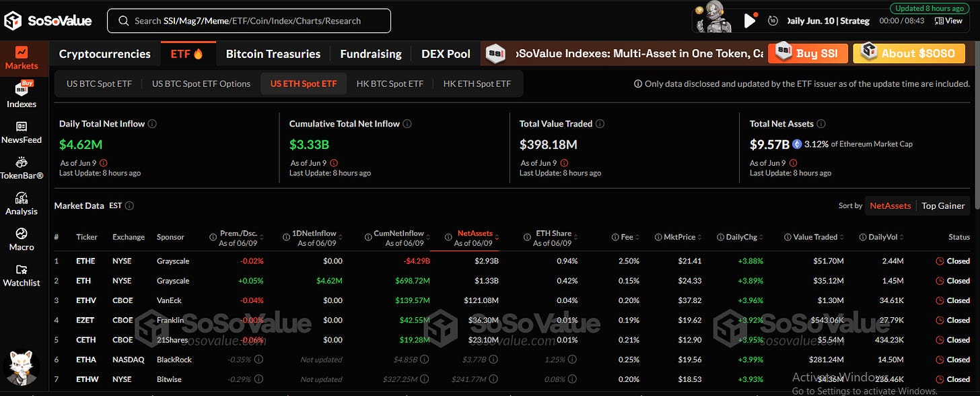
Task: Click red alert icon under Daily Total Net Inflow
Action: point(103,163)
